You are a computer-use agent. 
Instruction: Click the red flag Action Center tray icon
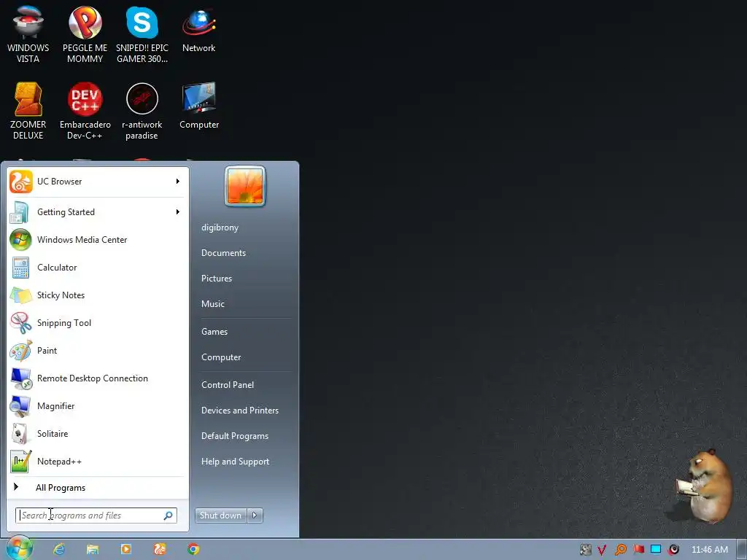pyautogui.click(x=638, y=550)
